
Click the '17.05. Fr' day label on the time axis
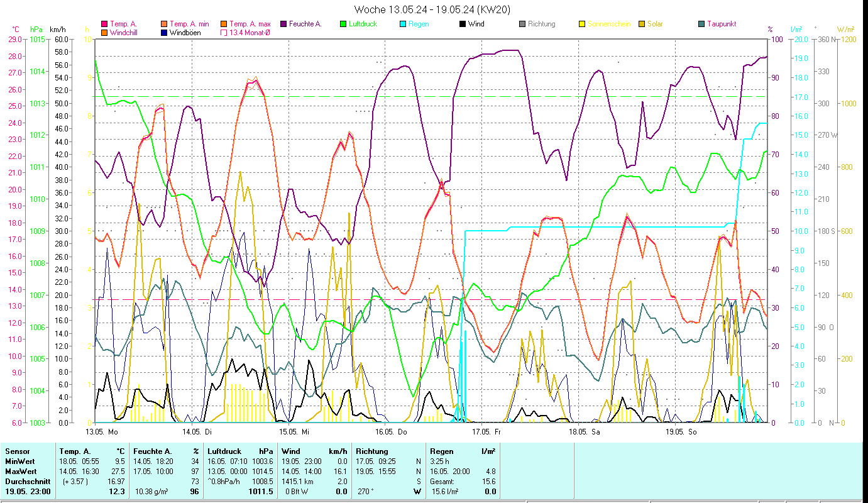[487, 432]
